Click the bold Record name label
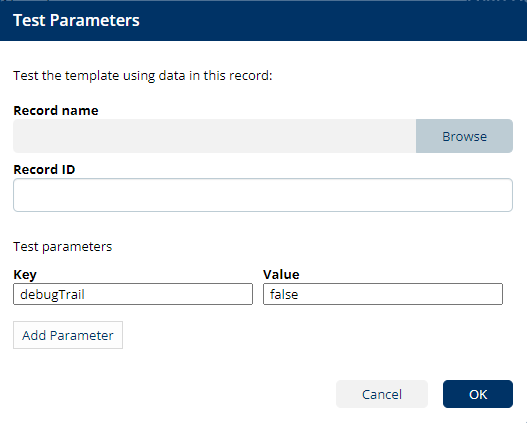Image resolution: width=527 pixels, height=423 pixels. tap(56, 111)
